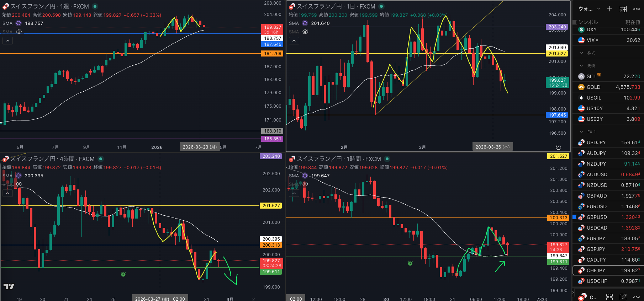Show hidden SMA on the daily chart
The height and width of the screenshot is (301, 644).
point(305,32)
